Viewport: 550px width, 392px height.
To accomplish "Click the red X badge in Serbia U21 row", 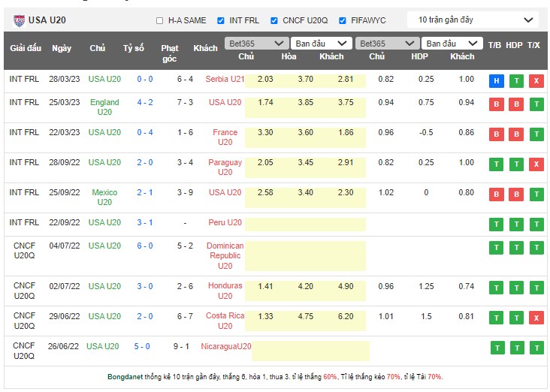I will 536,81.
